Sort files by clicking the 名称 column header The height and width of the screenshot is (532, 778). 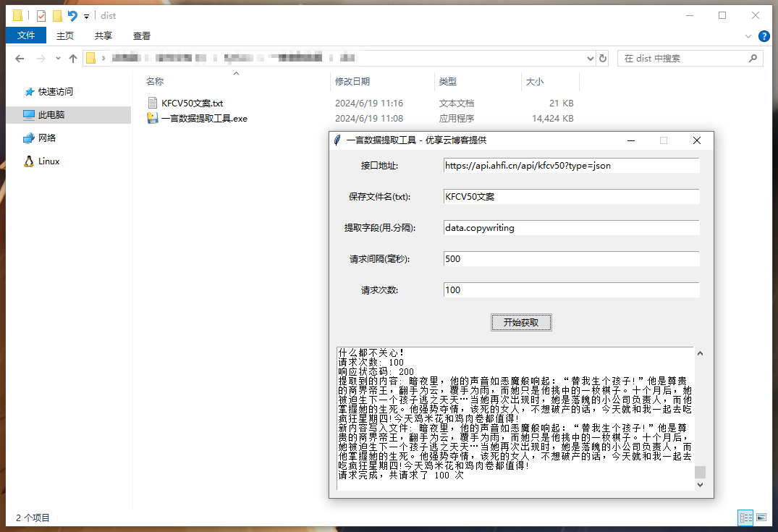tap(155, 81)
